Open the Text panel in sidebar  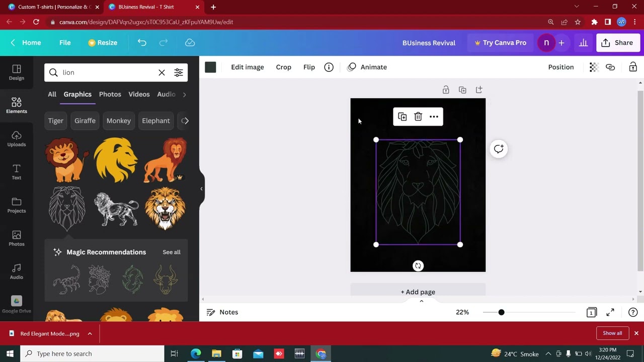pyautogui.click(x=17, y=172)
